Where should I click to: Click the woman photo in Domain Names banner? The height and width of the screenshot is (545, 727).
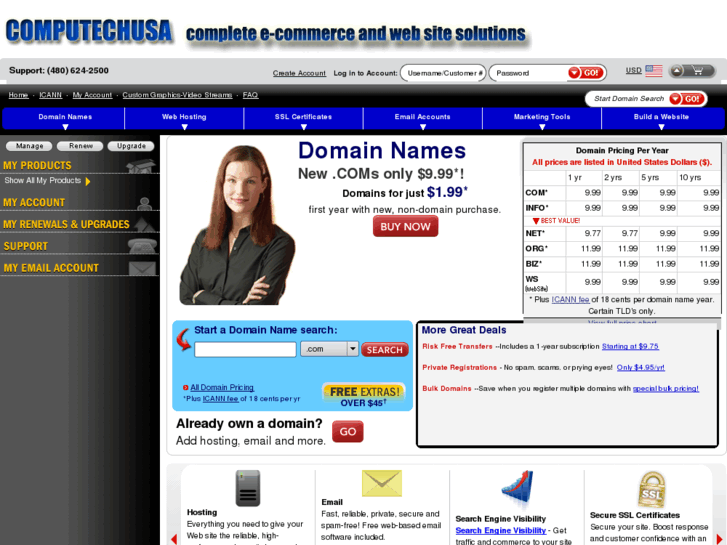tap(237, 225)
